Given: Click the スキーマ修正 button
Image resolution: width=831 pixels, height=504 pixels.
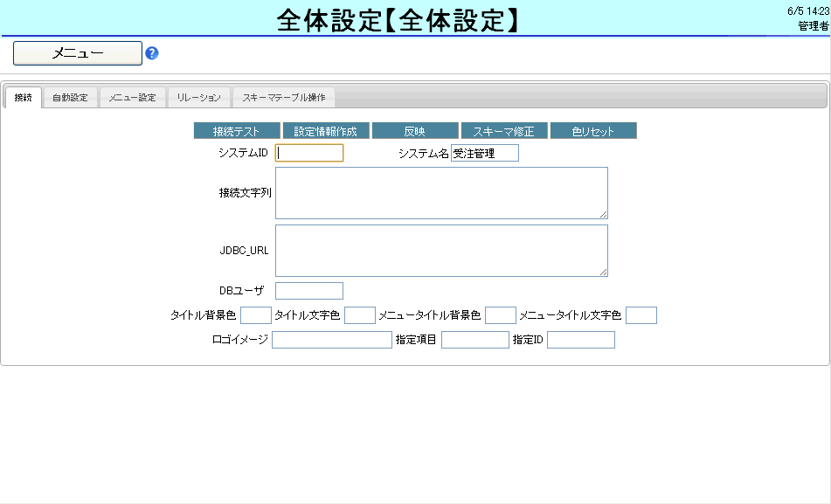Looking at the screenshot, I should pyautogui.click(x=503, y=131).
